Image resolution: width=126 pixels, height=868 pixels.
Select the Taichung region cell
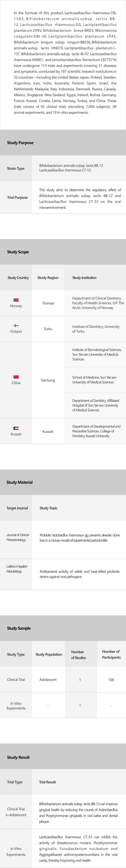coord(48,380)
